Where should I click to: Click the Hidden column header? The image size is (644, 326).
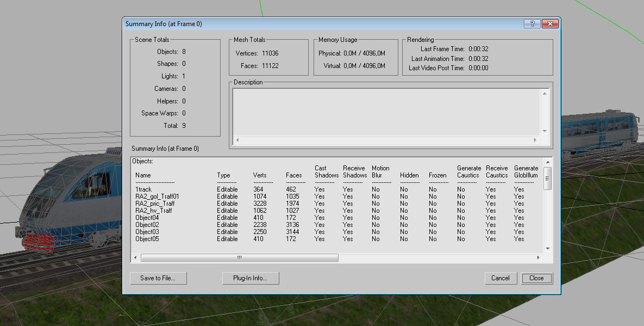pos(409,175)
